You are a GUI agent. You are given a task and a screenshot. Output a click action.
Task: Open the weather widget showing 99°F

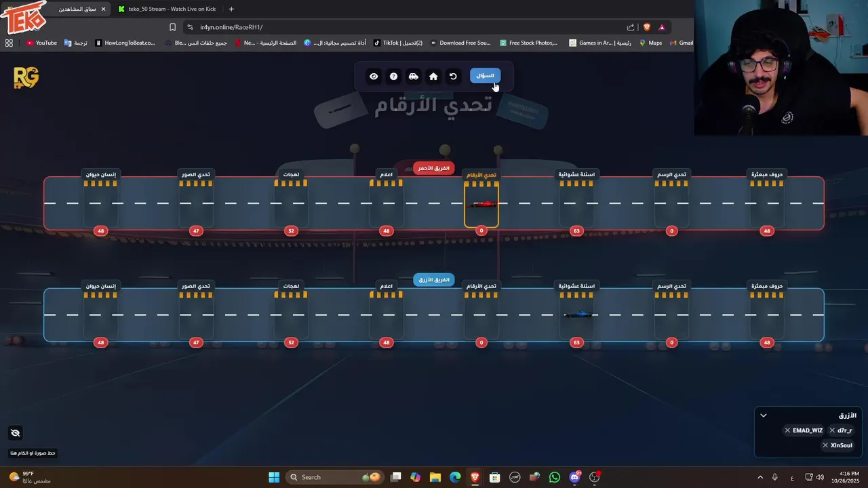coord(31,477)
